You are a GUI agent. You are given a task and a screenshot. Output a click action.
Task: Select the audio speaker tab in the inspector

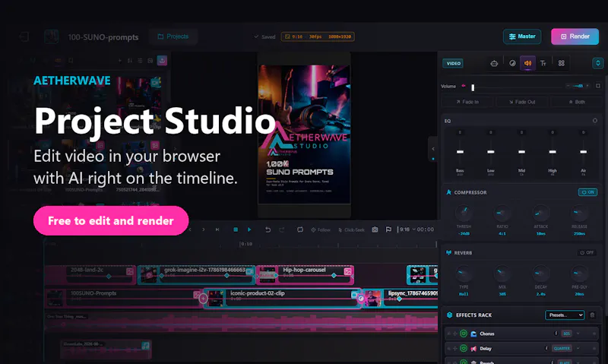[x=527, y=63]
